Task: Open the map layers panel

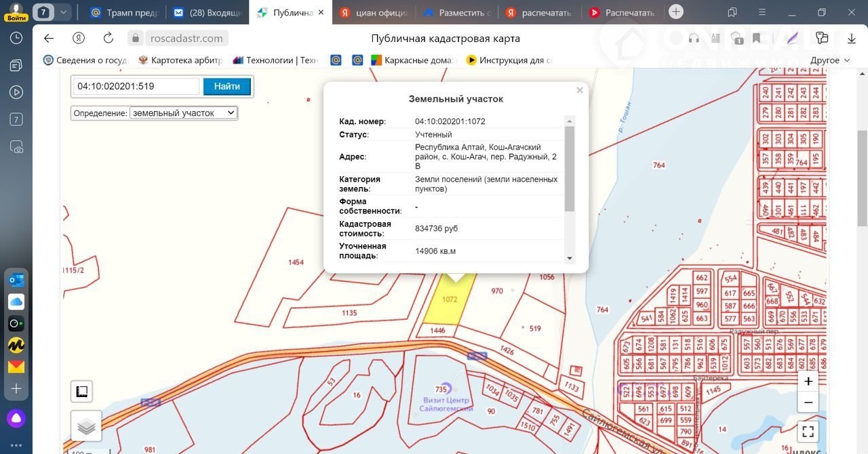Action: click(x=86, y=426)
